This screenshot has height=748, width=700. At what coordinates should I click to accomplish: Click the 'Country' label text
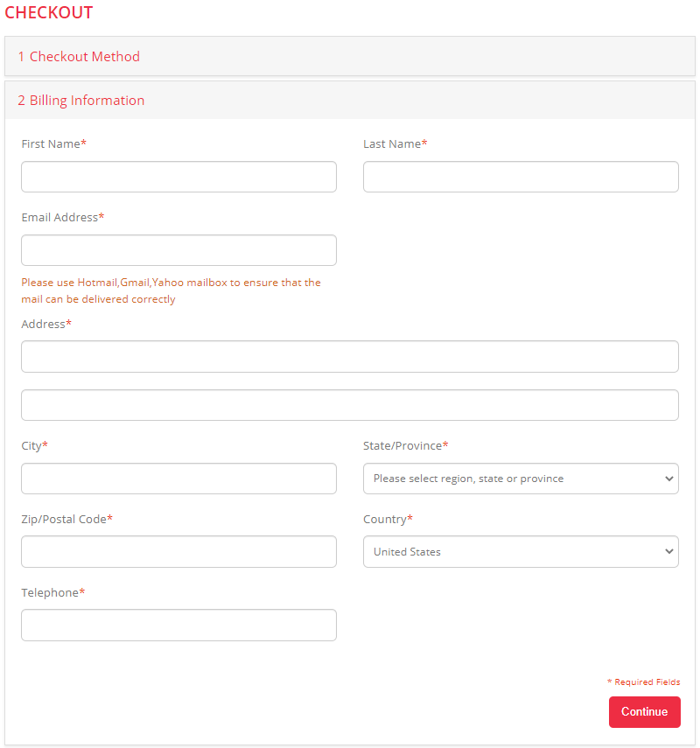386,520
